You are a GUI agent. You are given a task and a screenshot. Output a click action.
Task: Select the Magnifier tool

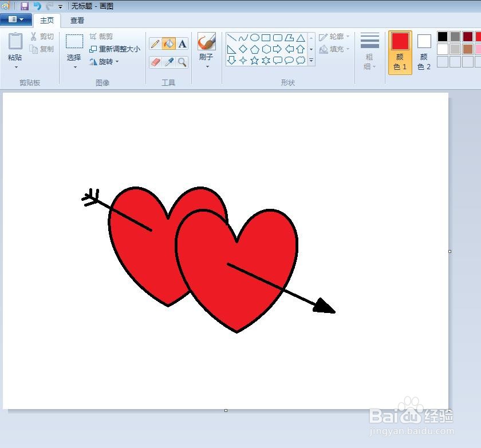tap(182, 62)
